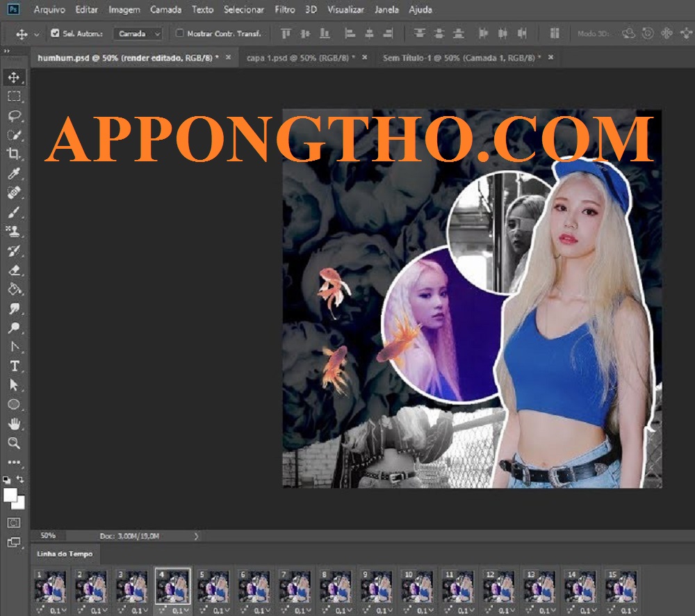Viewport: 695px width, 616px height.
Task: Select the Linha do Tempo panel tab
Action: [x=65, y=553]
